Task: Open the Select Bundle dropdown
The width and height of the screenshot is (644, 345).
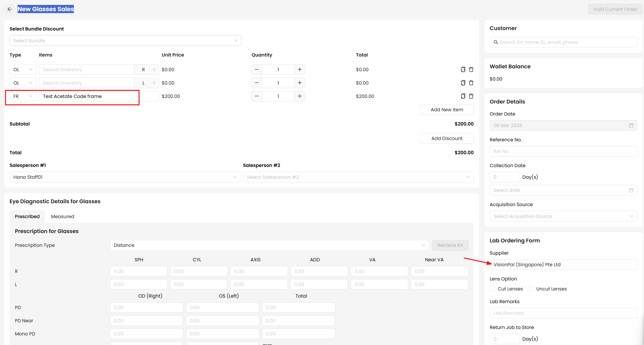Action: [x=125, y=41]
